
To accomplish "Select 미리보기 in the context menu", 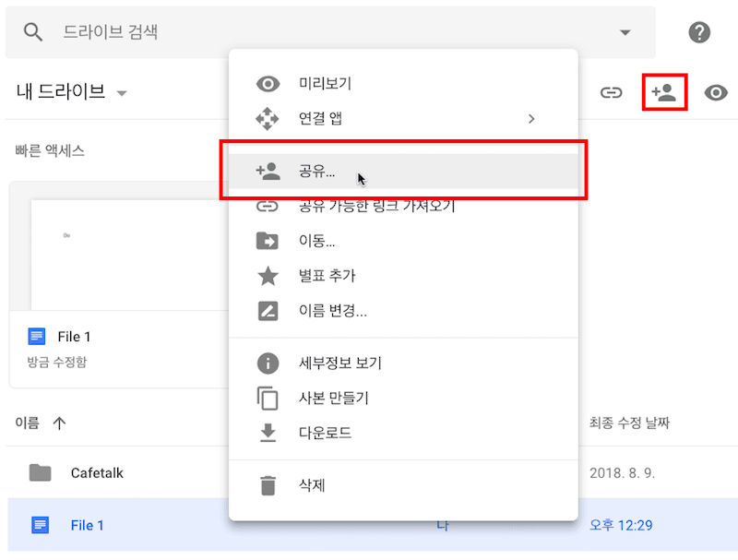I will click(x=403, y=83).
